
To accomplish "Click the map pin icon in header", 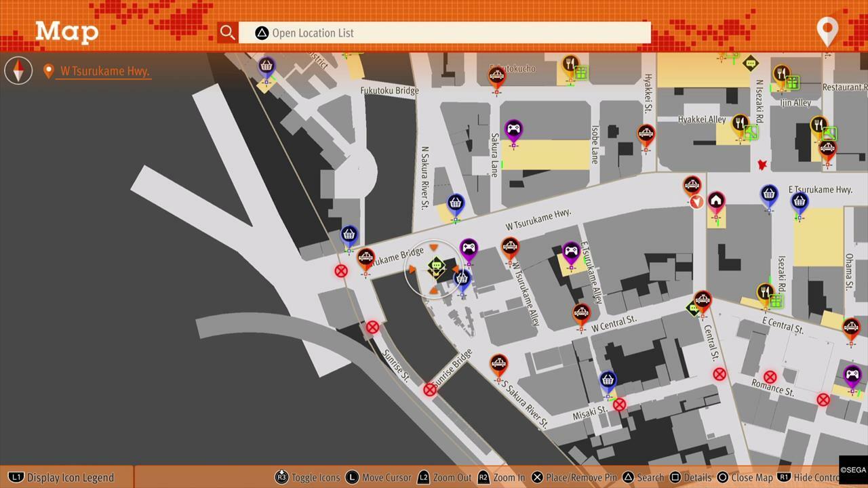I will pyautogui.click(x=827, y=31).
